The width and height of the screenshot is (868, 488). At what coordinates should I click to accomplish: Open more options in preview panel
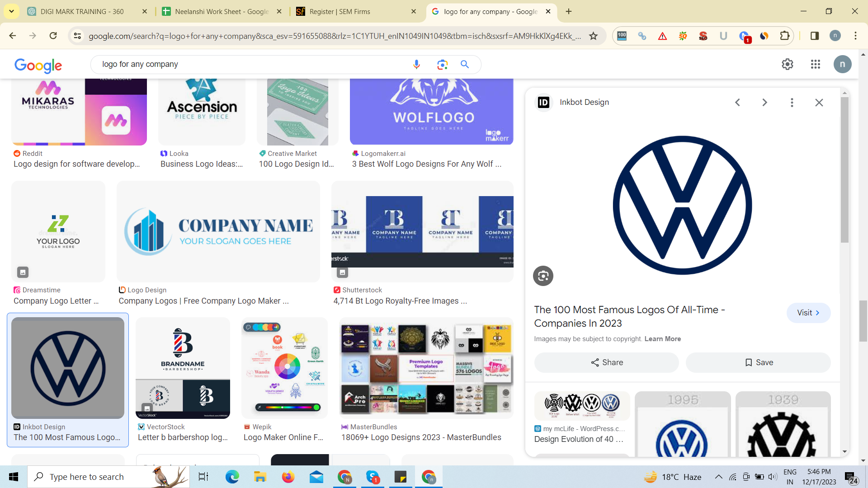tap(792, 103)
